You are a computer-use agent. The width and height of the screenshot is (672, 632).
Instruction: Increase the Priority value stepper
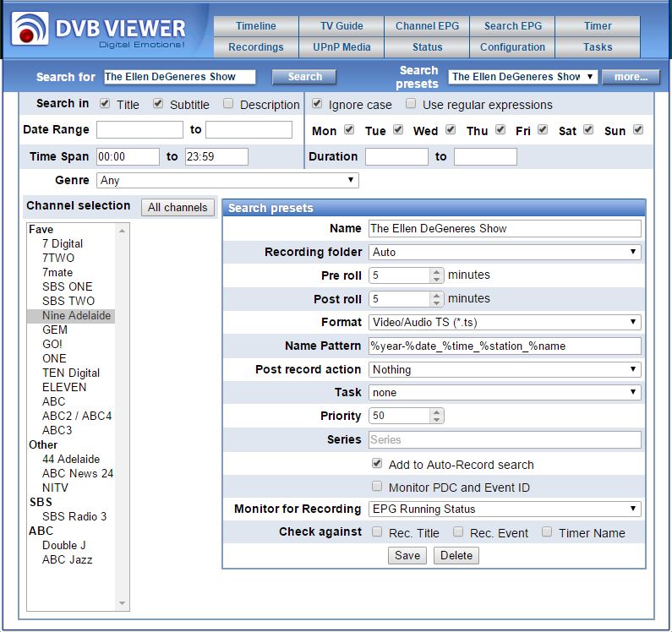pos(436,412)
